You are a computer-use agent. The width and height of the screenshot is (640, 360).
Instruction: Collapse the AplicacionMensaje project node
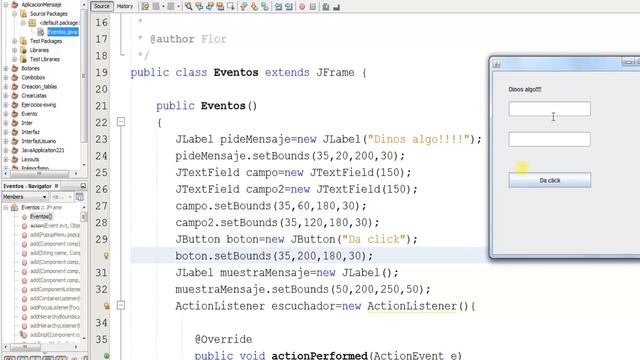click(6, 4)
